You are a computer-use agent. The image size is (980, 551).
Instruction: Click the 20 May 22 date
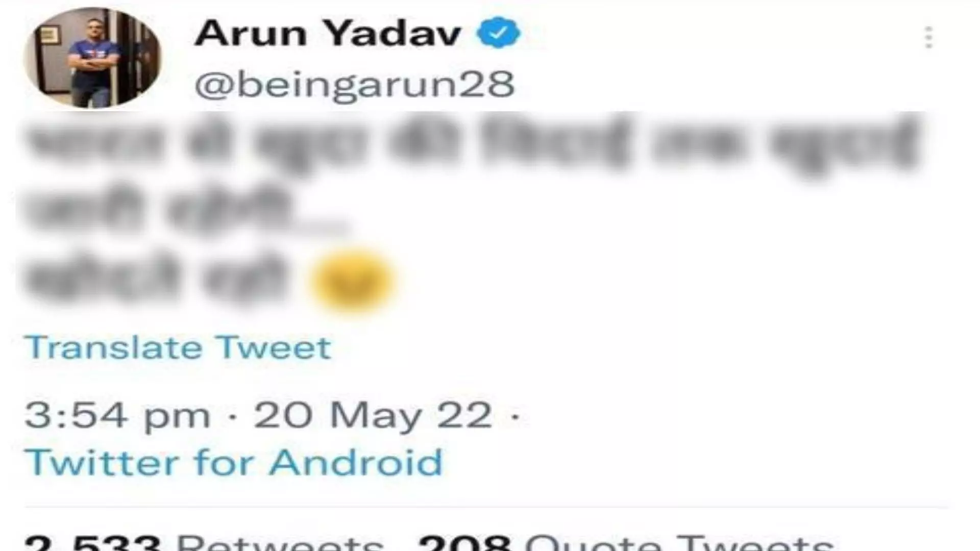pos(373,415)
